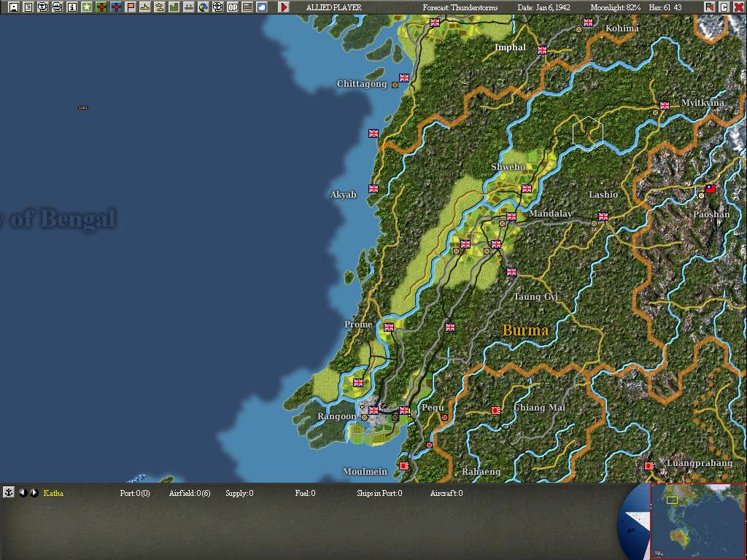Click the green land silhouette icon
Viewport: 747px width, 560px height.
(174, 7)
